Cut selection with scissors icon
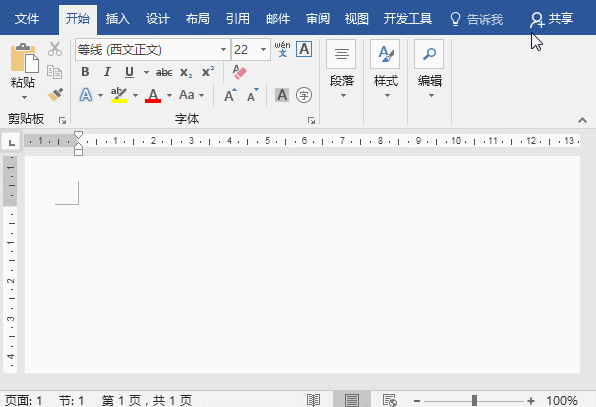The height and width of the screenshot is (407, 596). (55, 49)
